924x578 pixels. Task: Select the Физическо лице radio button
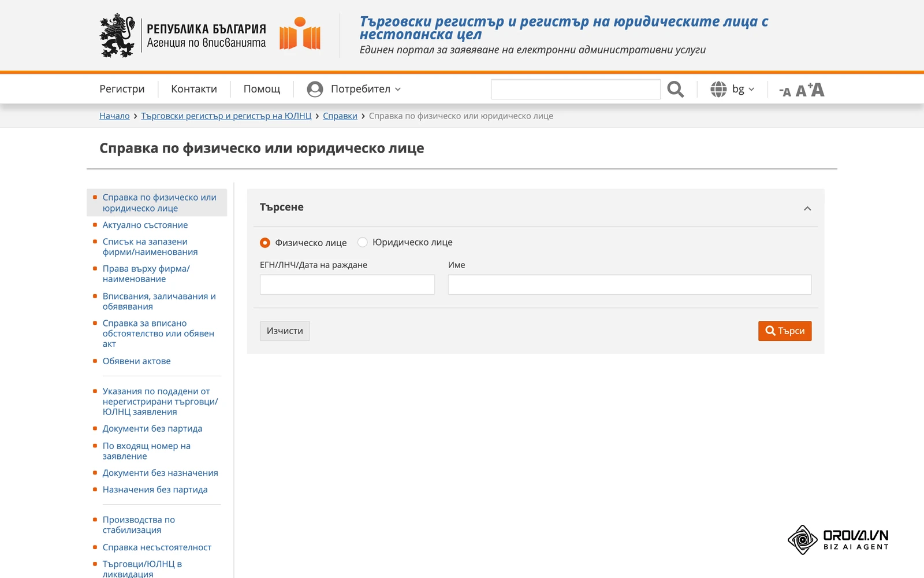tap(265, 243)
